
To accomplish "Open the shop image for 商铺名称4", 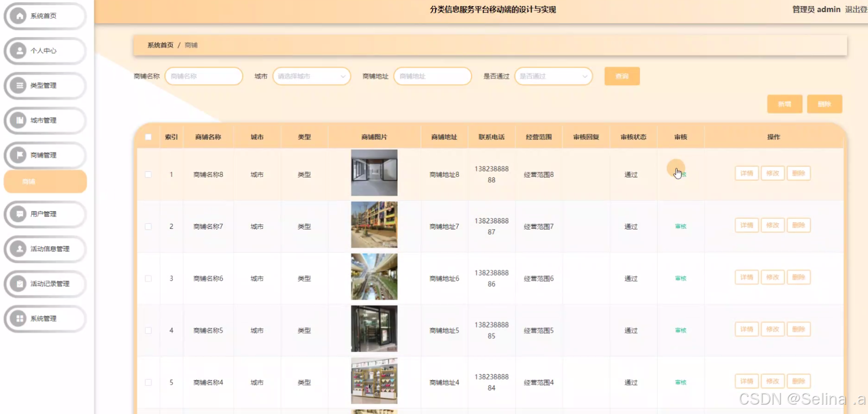I will click(374, 381).
